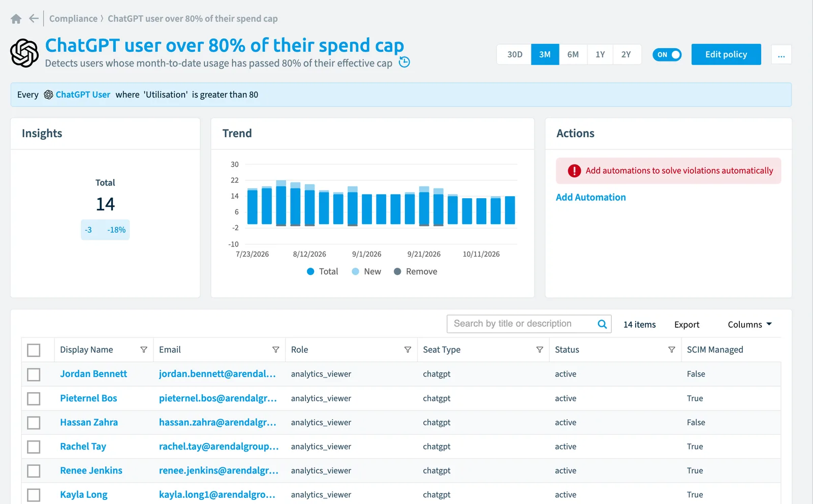813x504 pixels.
Task: Open email hassan.zahra@arendalgr…
Action: (217, 422)
